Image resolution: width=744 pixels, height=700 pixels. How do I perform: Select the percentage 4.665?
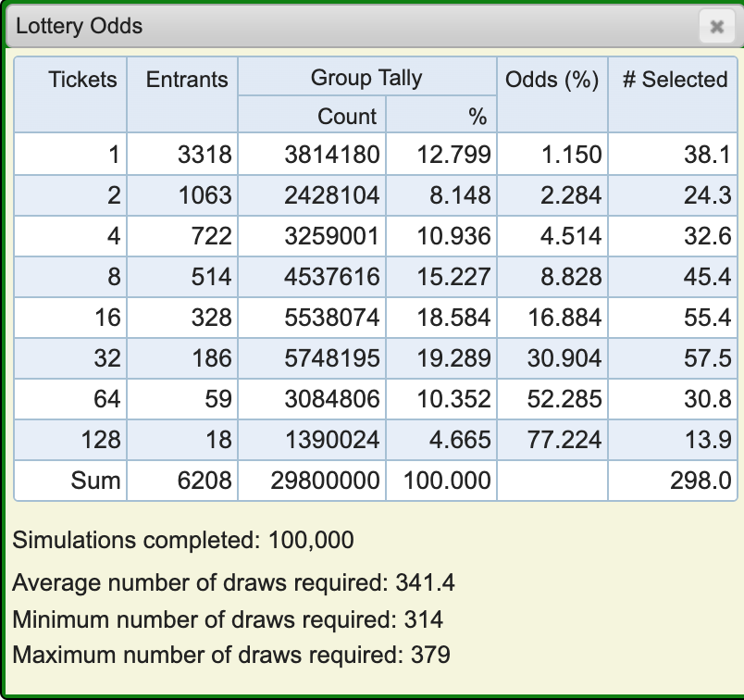(x=460, y=440)
